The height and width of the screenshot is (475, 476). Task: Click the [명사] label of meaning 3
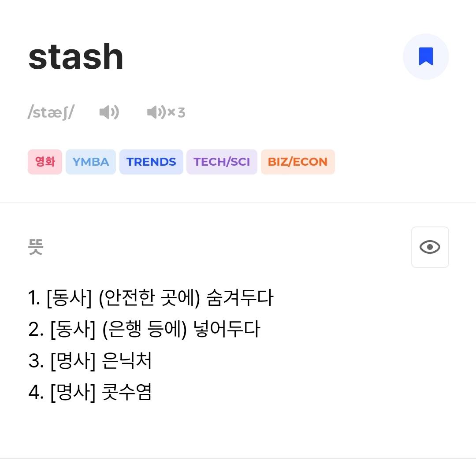coord(73,361)
